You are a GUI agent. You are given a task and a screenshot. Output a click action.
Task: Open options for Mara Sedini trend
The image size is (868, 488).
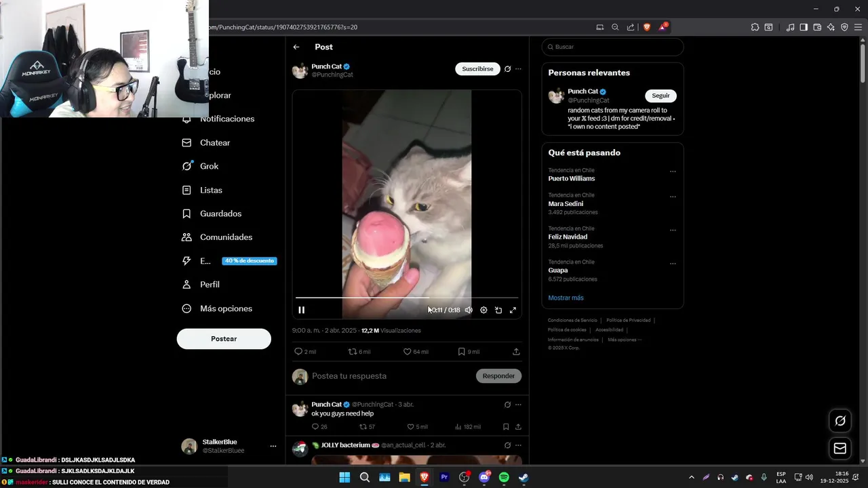(x=673, y=197)
